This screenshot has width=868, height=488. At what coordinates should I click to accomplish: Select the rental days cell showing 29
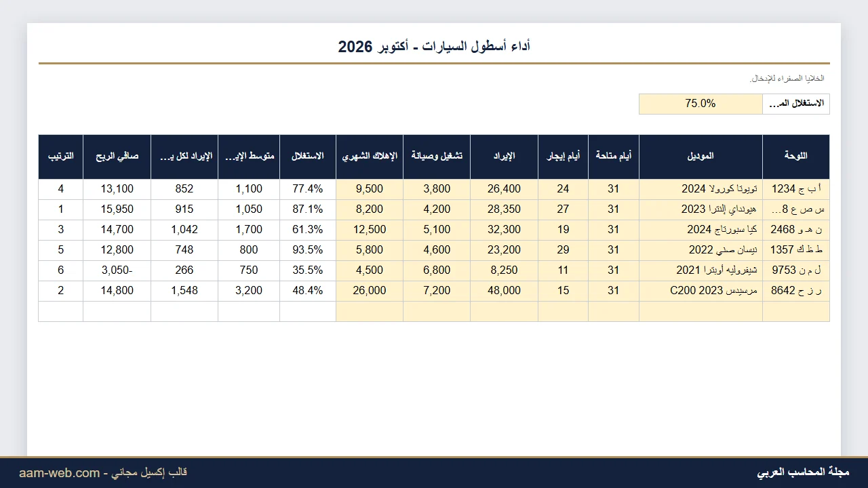(563, 250)
